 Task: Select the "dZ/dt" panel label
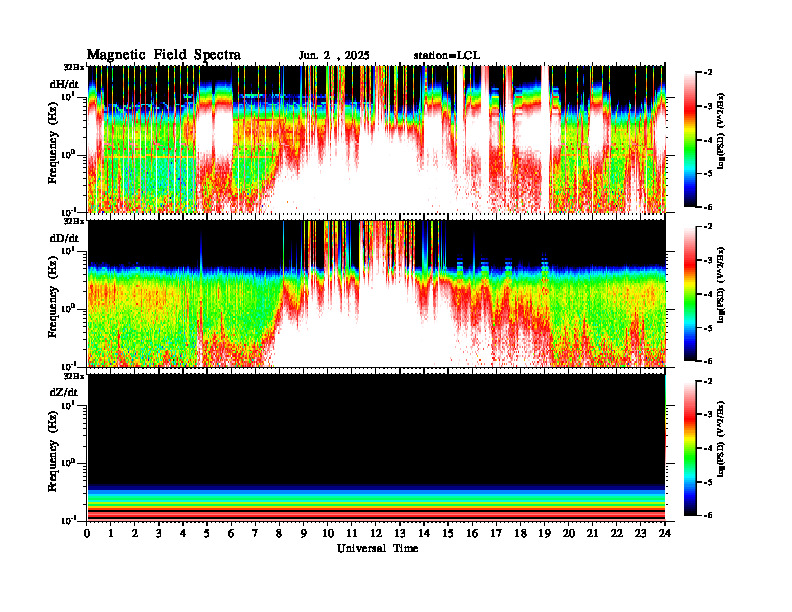64,392
